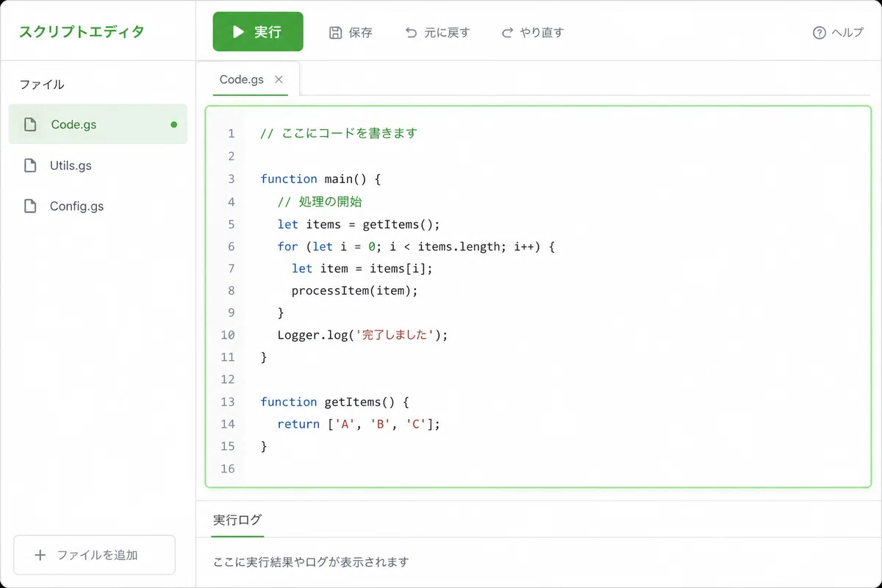Click the function getItems() line
Screen dimensions: 882x588
(334, 402)
